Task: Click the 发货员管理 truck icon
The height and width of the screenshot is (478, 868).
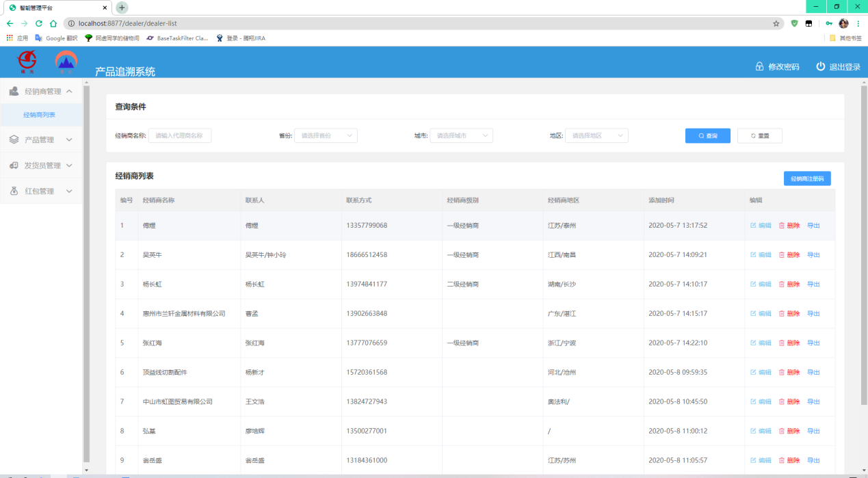Action: (14, 165)
